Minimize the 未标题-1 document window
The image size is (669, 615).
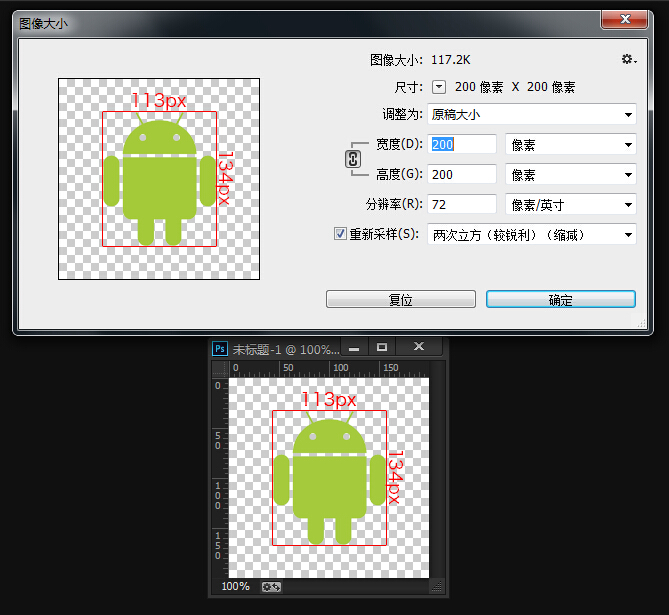(x=354, y=348)
